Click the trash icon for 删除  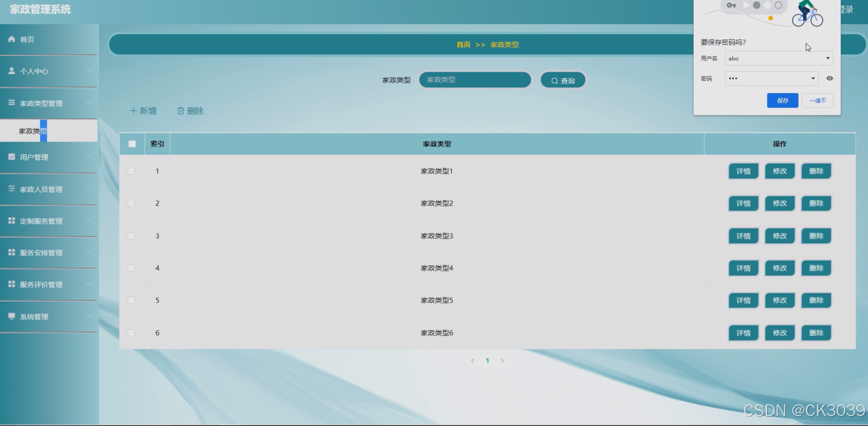pyautogui.click(x=181, y=111)
